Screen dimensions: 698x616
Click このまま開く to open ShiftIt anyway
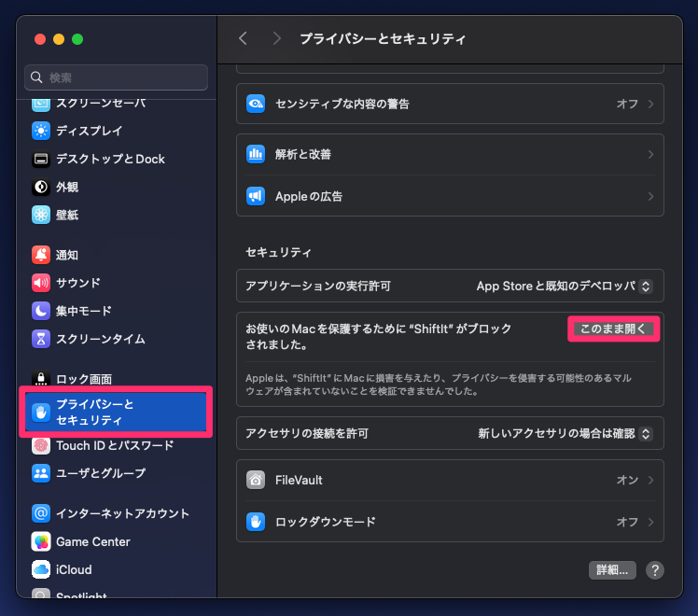pyautogui.click(x=613, y=329)
